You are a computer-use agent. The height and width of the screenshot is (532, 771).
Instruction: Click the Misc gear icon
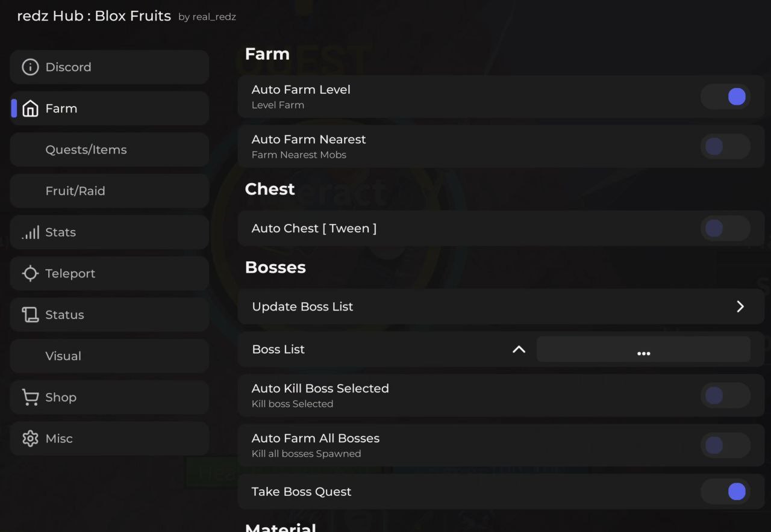[x=30, y=439]
